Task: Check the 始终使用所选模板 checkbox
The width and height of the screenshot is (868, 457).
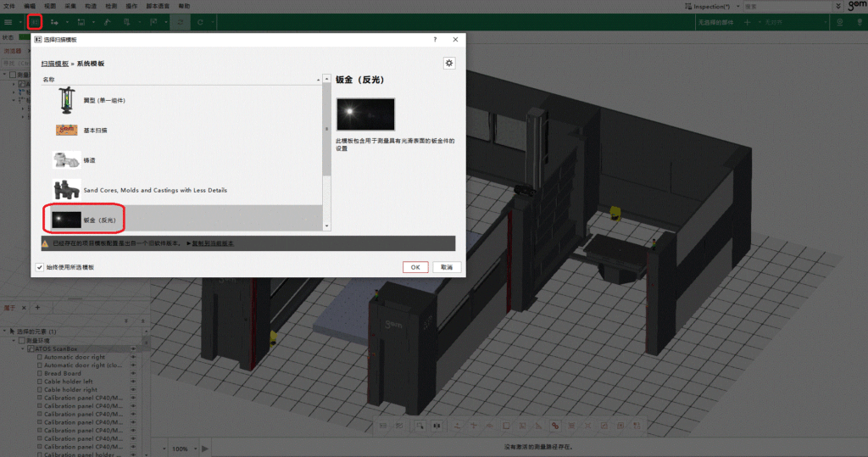Action: (40, 267)
